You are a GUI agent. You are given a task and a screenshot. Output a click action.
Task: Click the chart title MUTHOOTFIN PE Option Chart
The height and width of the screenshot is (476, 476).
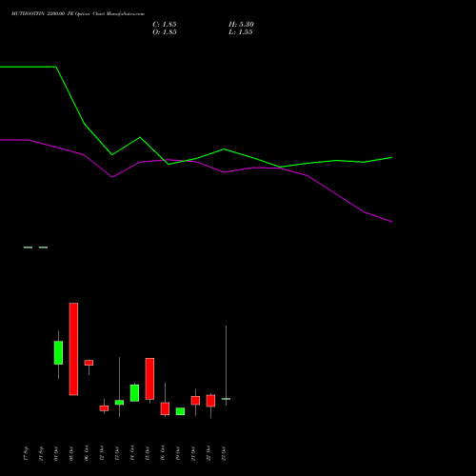(x=78, y=14)
